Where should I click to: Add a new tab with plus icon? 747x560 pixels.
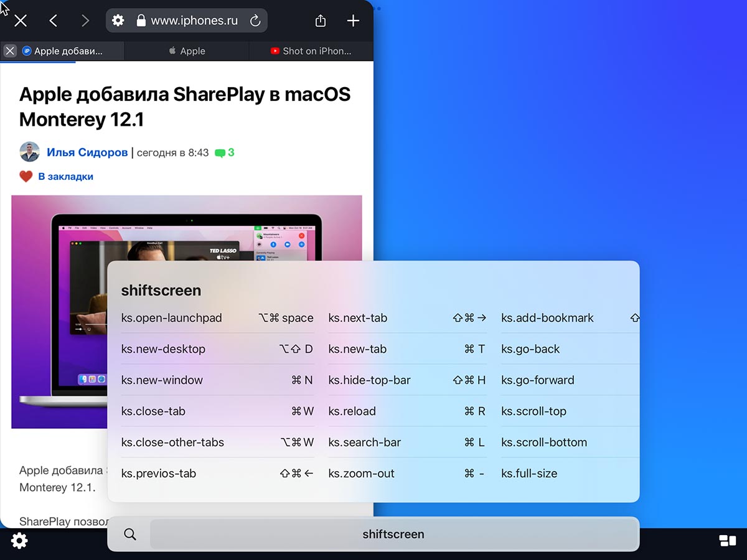[x=353, y=21]
